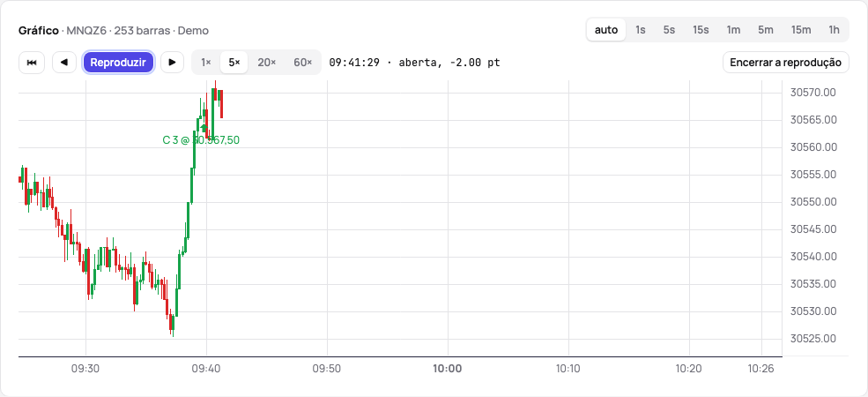
Task: Switch to the 1h timeframe
Action: point(835,30)
